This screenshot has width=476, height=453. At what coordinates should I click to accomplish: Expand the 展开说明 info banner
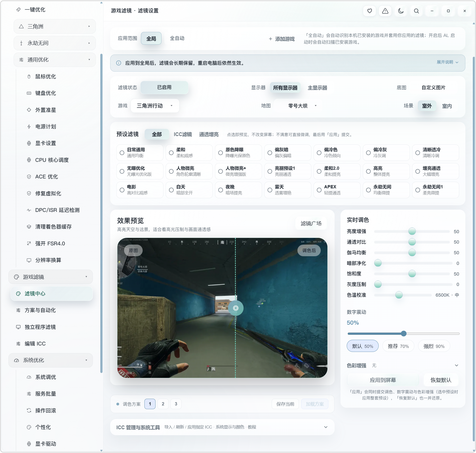coord(447,62)
